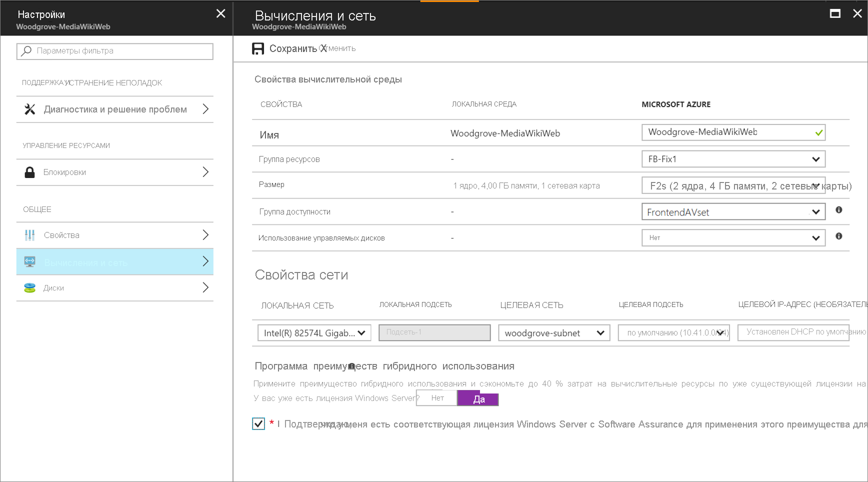Click the target IP address field
The image size is (868, 482).
(793, 332)
